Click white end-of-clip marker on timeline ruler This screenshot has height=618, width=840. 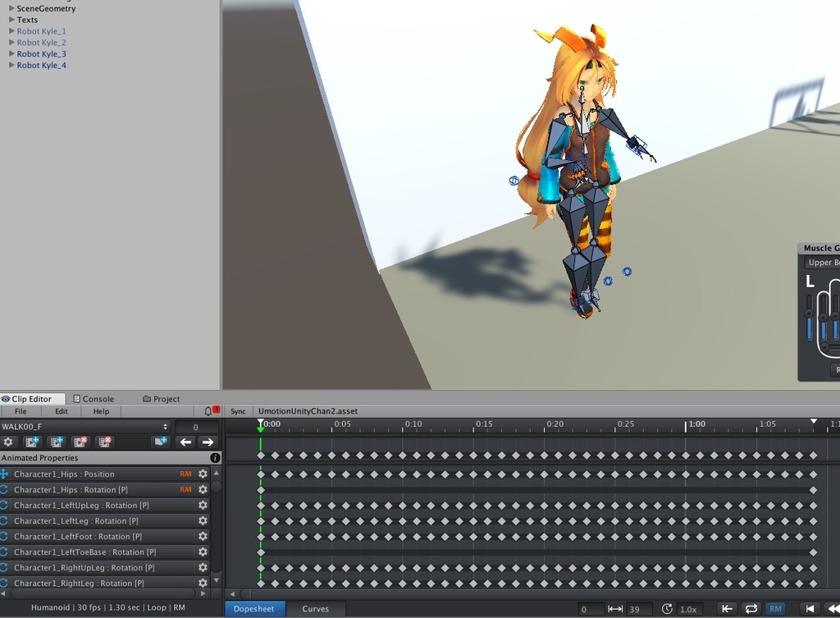(813, 422)
